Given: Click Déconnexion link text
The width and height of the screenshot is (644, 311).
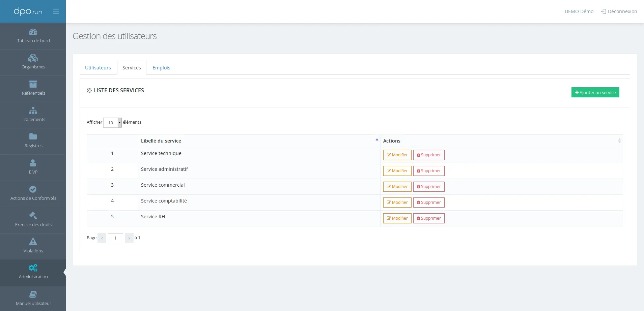Looking at the screenshot, I should pyautogui.click(x=622, y=11).
